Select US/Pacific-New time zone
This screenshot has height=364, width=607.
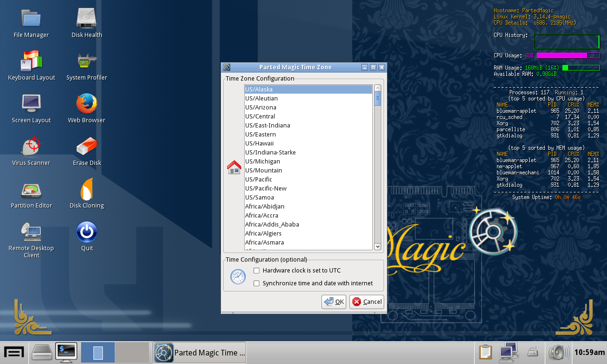click(308, 189)
